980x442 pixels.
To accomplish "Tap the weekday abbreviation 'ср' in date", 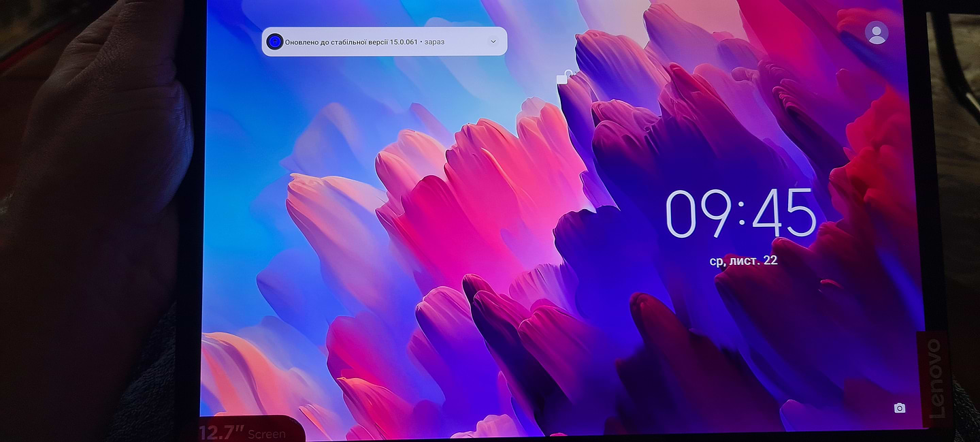I will pos(716,261).
